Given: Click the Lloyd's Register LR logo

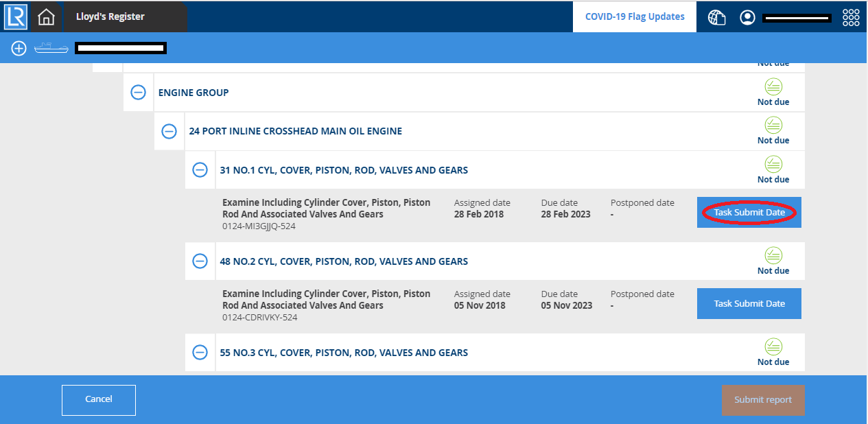Looking at the screenshot, I should pos(15,16).
